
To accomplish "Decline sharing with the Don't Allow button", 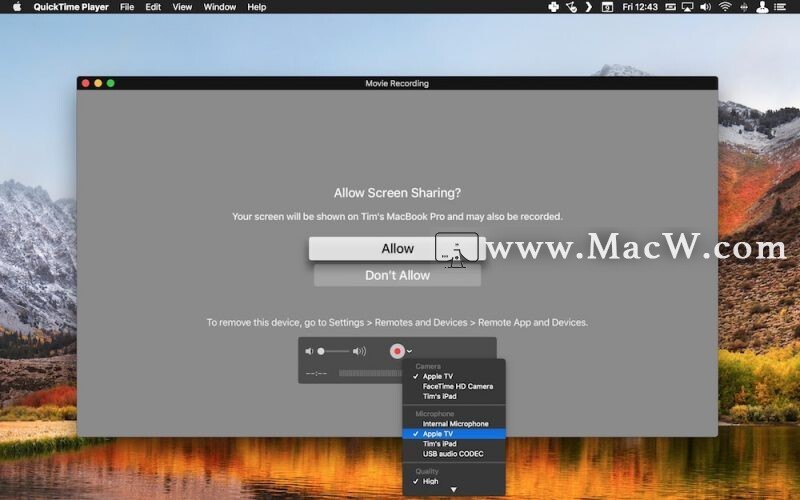I will pos(397,276).
